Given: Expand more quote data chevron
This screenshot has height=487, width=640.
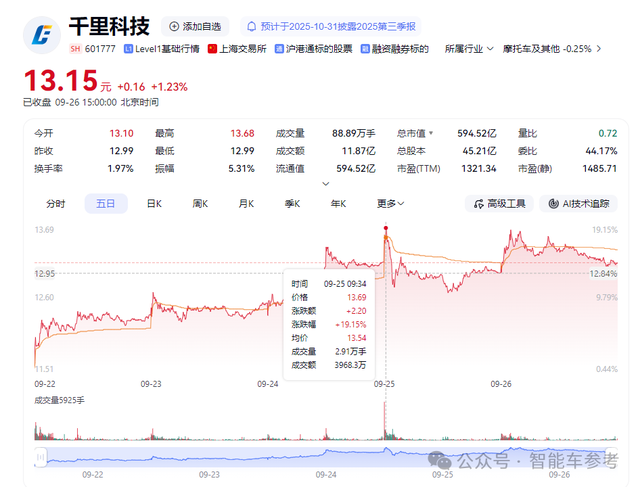Looking at the screenshot, I should click(x=326, y=184).
